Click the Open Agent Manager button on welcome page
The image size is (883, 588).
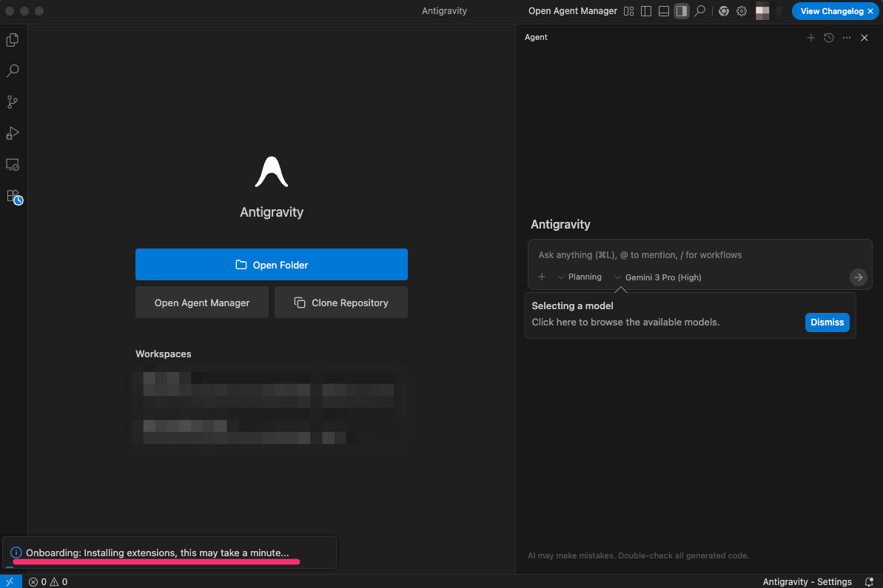tap(201, 303)
